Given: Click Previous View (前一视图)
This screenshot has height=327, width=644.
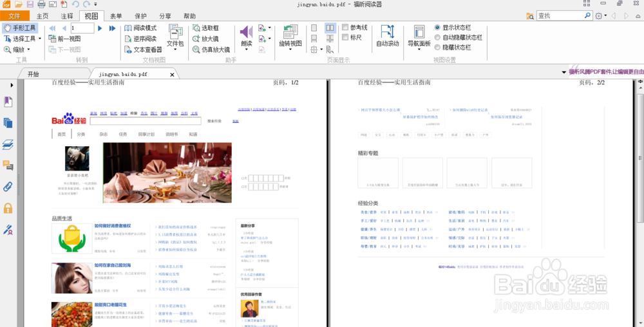Looking at the screenshot, I should point(64,39).
